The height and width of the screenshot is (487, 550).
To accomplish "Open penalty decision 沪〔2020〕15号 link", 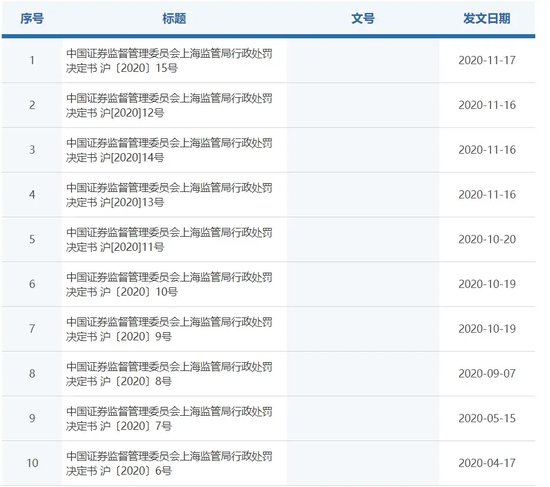I will [x=169, y=61].
